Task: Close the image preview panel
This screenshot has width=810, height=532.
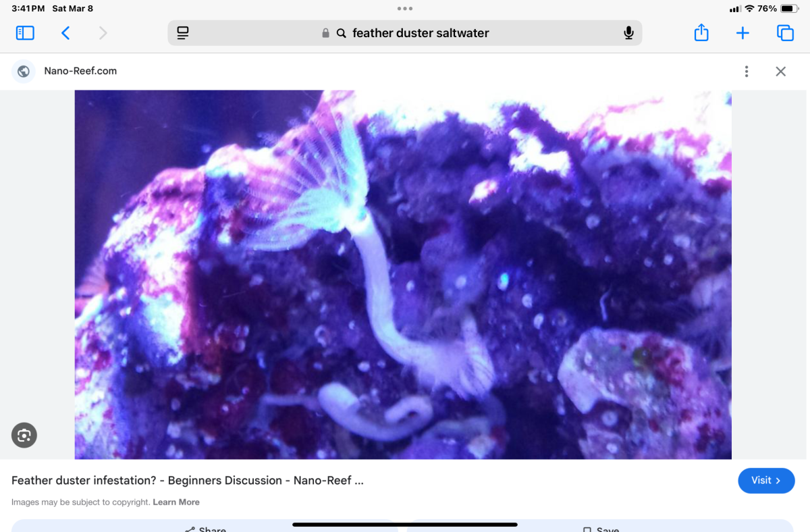Action: [781, 72]
